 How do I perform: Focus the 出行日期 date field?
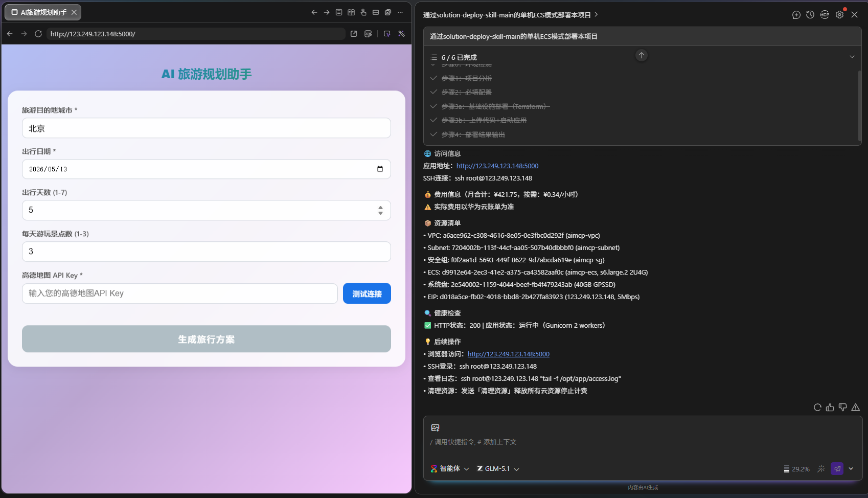pos(207,169)
